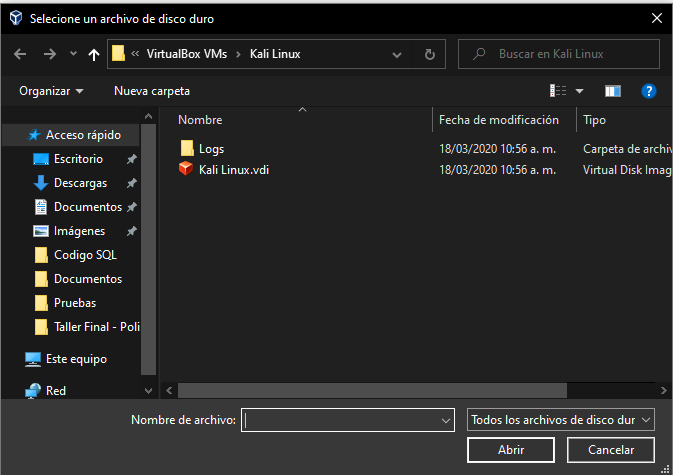
Task: Select Red in the navigation pane
Action: (56, 390)
